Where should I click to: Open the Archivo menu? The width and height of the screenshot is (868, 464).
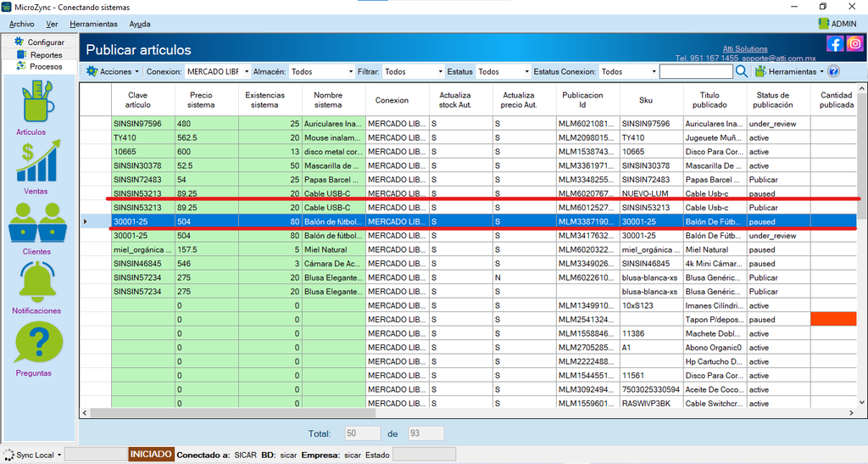[21, 24]
